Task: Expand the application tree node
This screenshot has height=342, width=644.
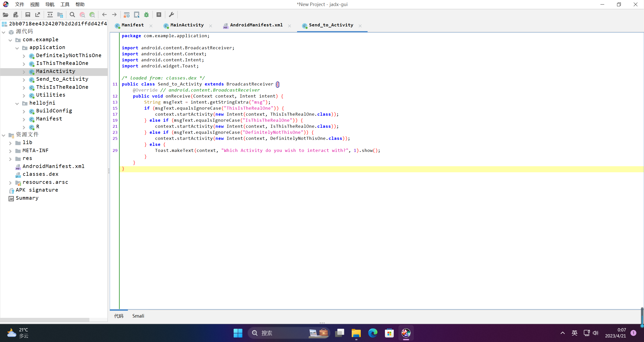Action: point(17,48)
